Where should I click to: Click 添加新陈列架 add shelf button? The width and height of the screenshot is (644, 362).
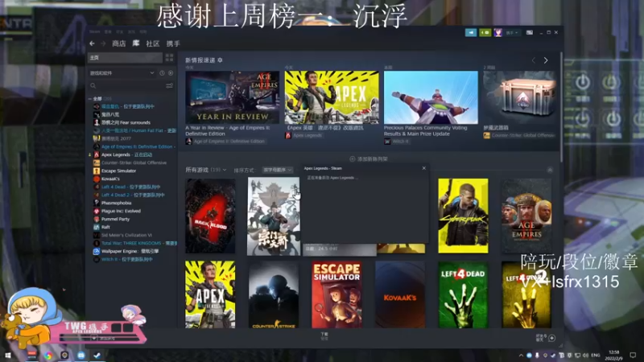[x=369, y=158]
